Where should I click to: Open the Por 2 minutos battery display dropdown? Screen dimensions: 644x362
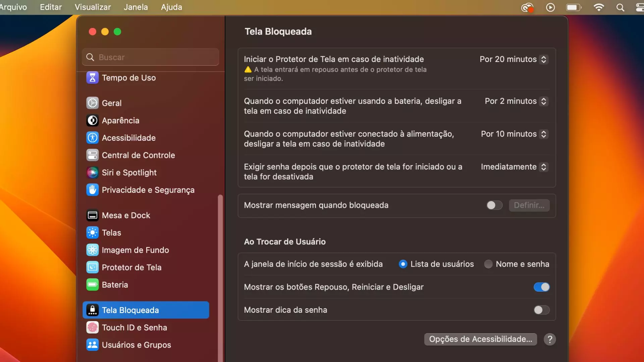point(516,101)
